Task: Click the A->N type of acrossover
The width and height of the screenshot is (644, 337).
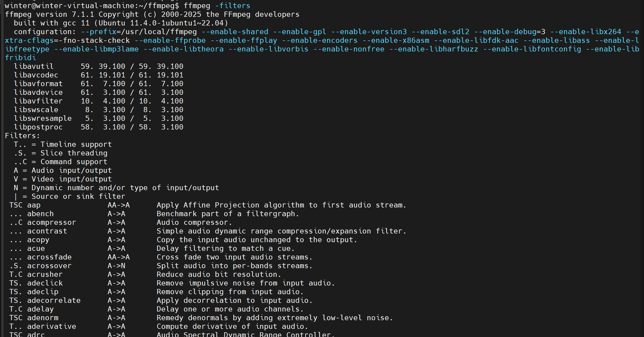Action: 116,266
